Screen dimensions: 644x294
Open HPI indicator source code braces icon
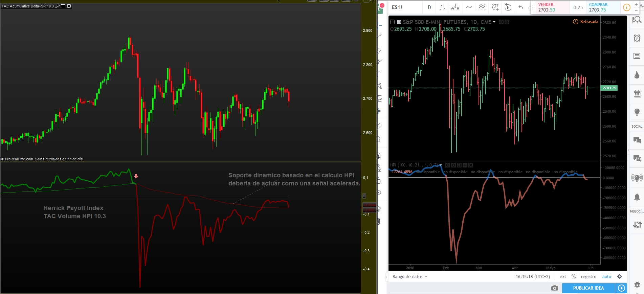click(x=459, y=165)
